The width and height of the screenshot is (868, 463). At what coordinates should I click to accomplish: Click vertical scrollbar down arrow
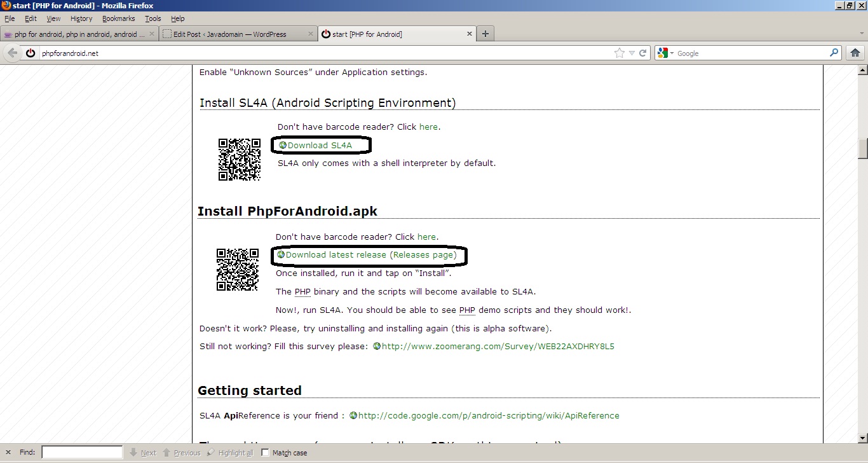coord(862,438)
